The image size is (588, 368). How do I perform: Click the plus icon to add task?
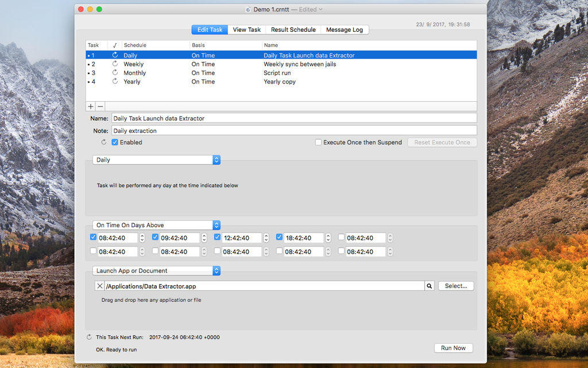[90, 106]
